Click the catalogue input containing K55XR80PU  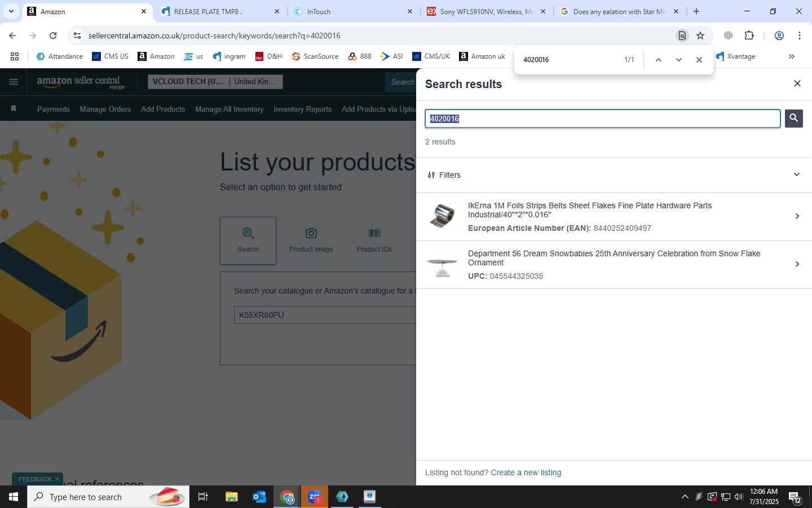point(325,315)
